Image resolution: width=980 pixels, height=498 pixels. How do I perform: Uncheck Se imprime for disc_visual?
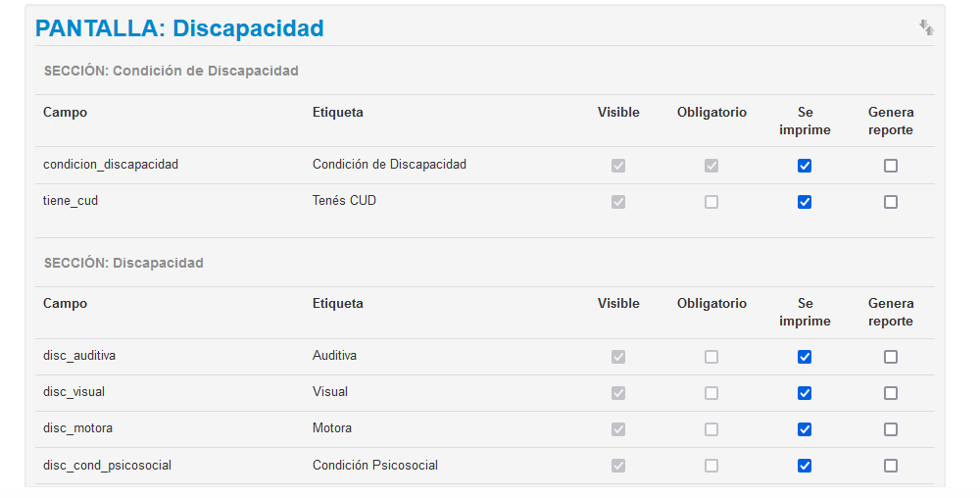coord(805,393)
